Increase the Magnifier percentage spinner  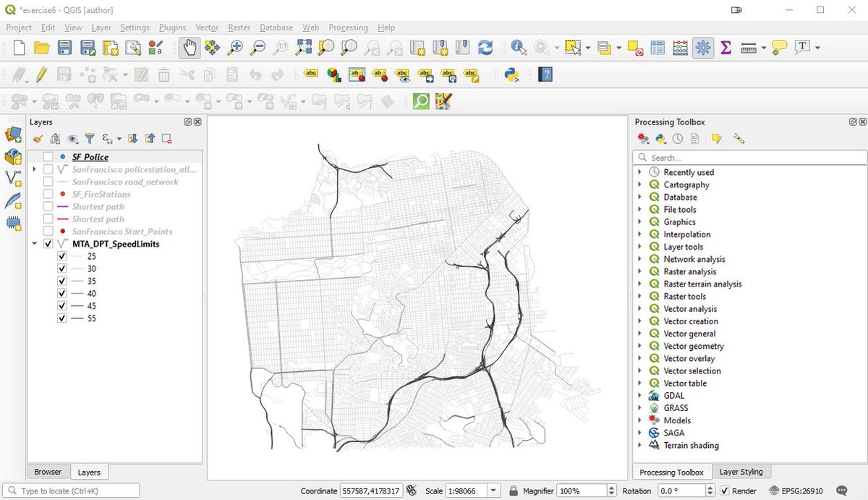(612, 488)
